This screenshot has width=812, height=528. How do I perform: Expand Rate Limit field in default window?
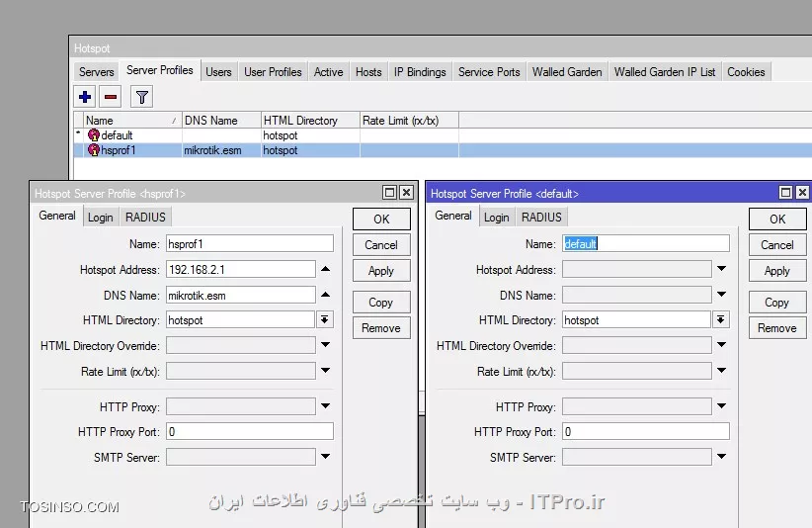point(721,371)
